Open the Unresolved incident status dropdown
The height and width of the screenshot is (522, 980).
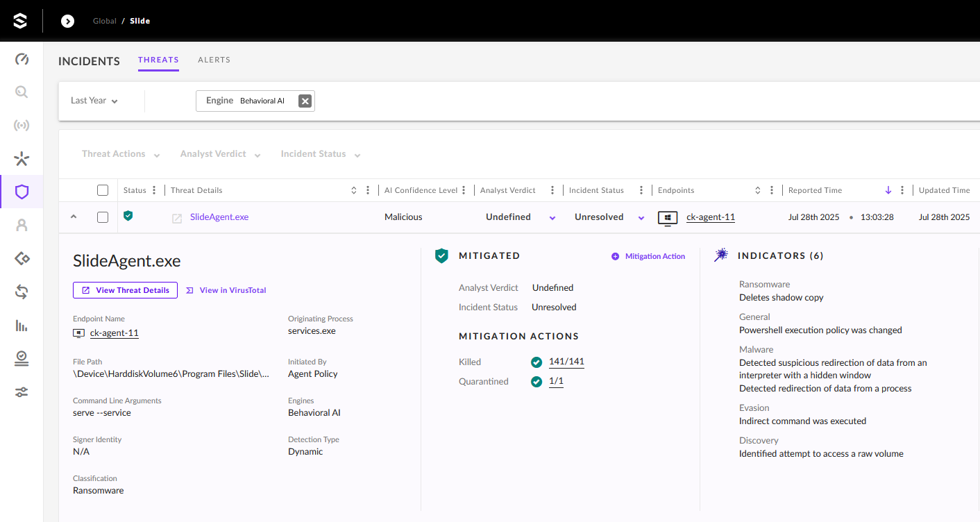tap(641, 218)
